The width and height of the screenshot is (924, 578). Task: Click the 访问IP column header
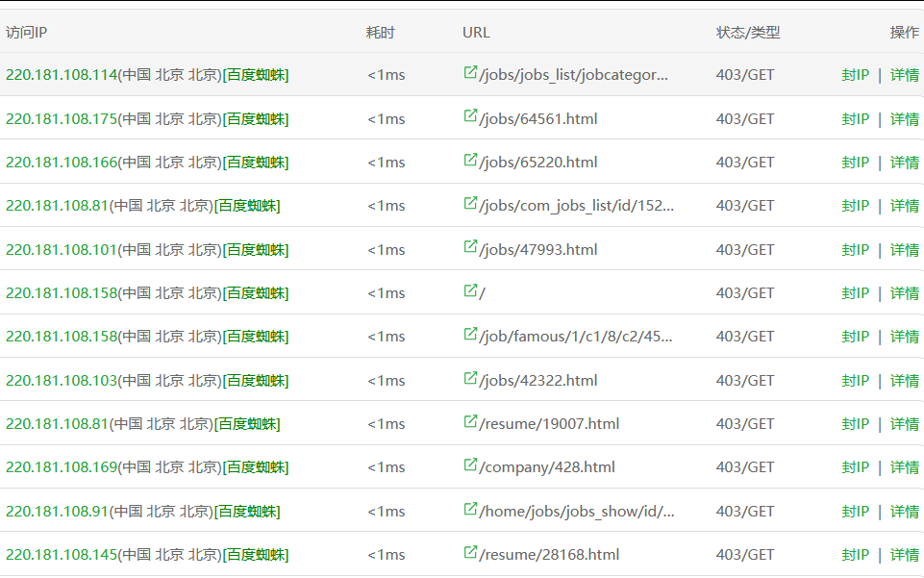click(27, 32)
